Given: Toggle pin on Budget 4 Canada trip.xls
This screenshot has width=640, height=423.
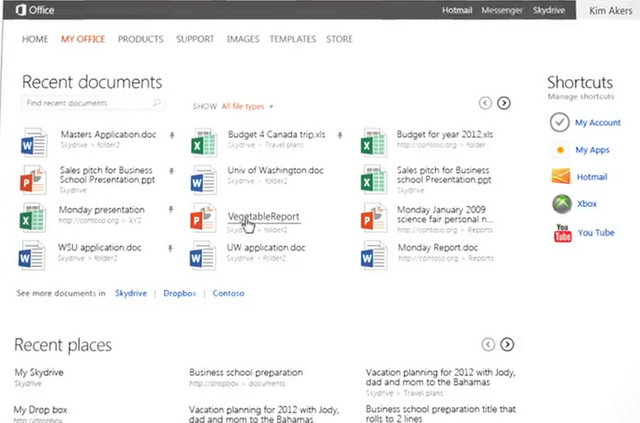Looking at the screenshot, I should click(x=340, y=135).
